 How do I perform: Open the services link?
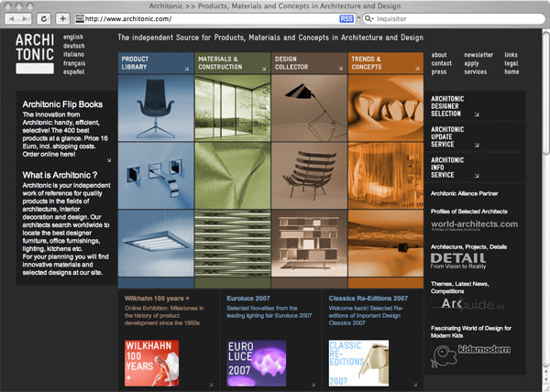(475, 71)
